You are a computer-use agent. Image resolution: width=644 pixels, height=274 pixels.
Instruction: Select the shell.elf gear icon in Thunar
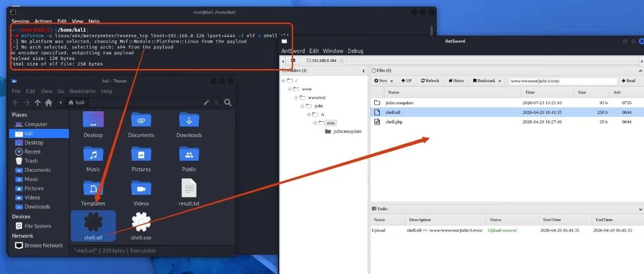(x=93, y=222)
